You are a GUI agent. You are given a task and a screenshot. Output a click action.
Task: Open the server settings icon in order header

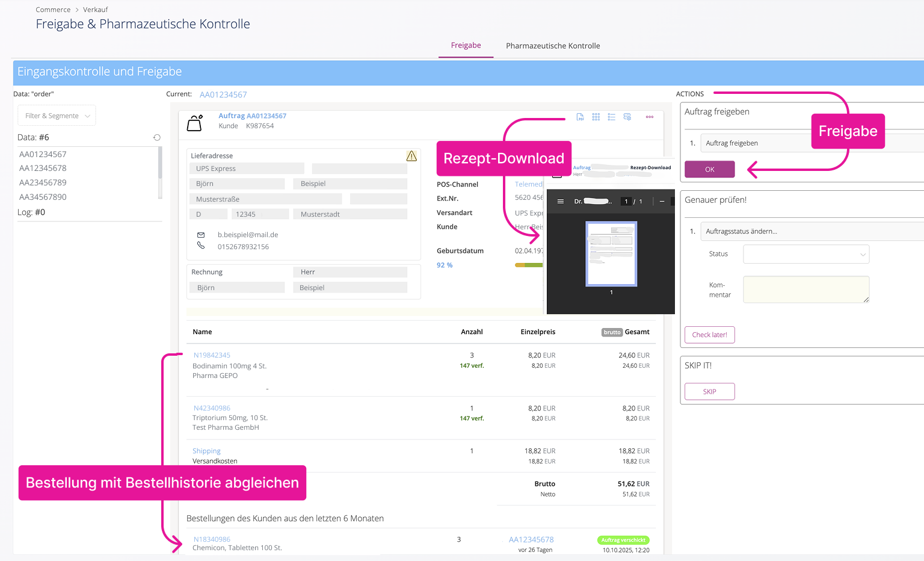(x=627, y=117)
